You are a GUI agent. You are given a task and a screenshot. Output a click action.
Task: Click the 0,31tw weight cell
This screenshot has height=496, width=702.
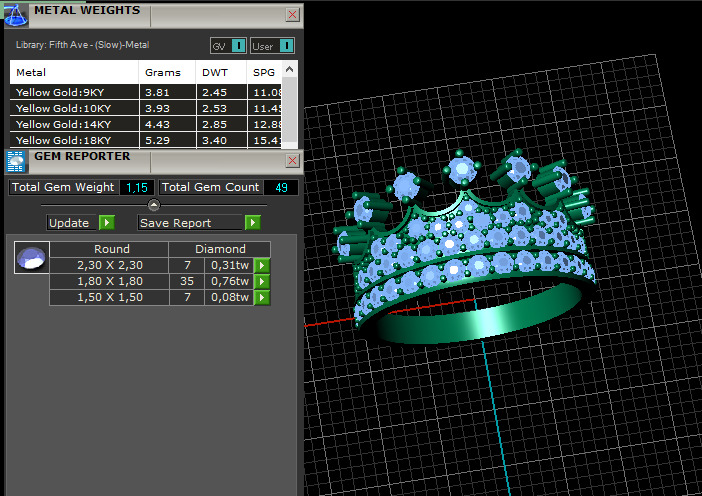point(229,265)
